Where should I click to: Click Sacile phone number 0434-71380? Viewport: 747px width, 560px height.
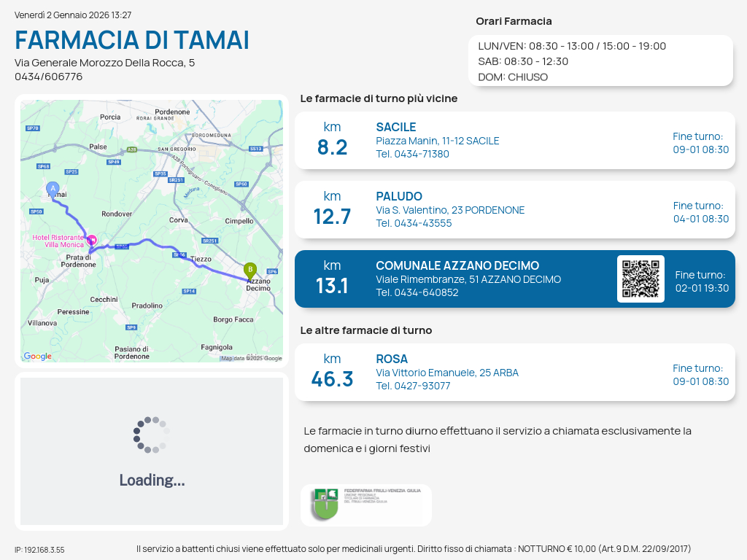412,154
